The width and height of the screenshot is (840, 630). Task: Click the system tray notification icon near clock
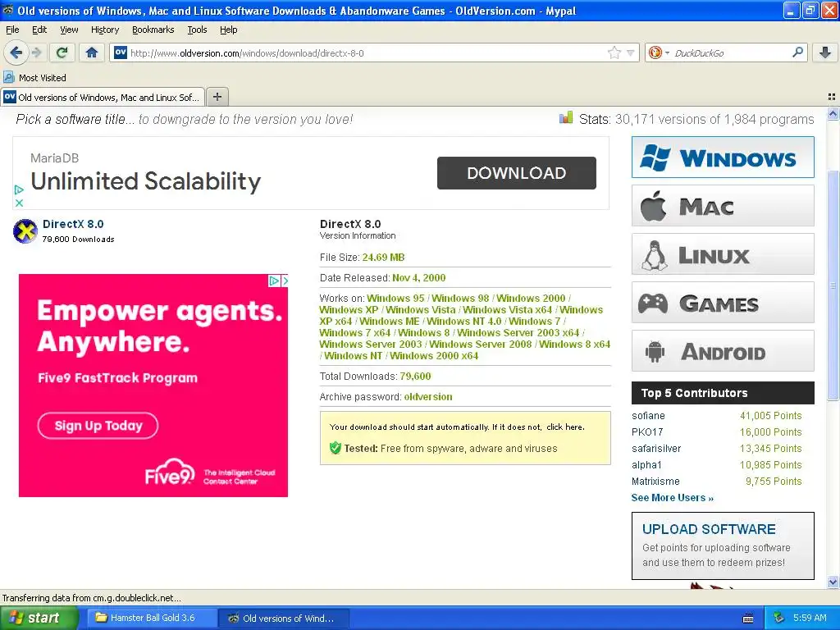[x=778, y=618]
